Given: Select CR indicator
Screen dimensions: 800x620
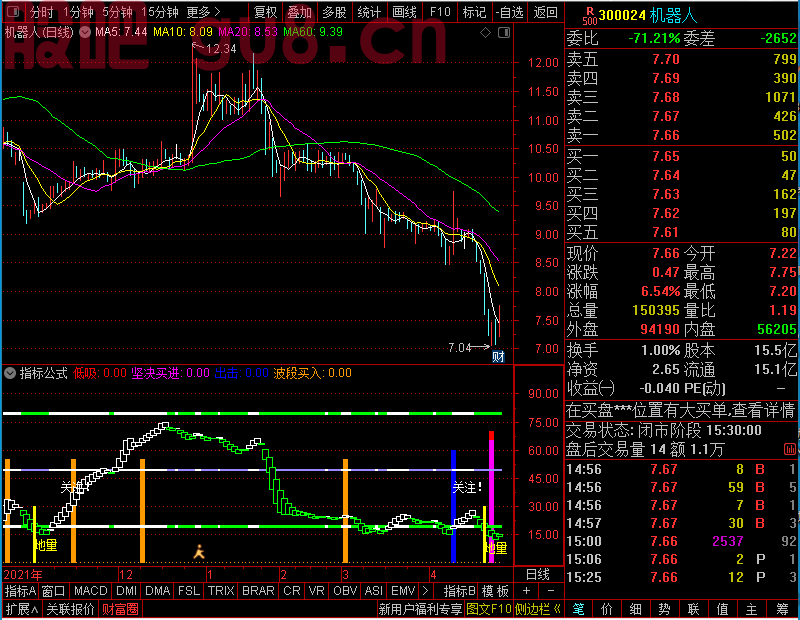Looking at the screenshot, I should pyautogui.click(x=292, y=591).
